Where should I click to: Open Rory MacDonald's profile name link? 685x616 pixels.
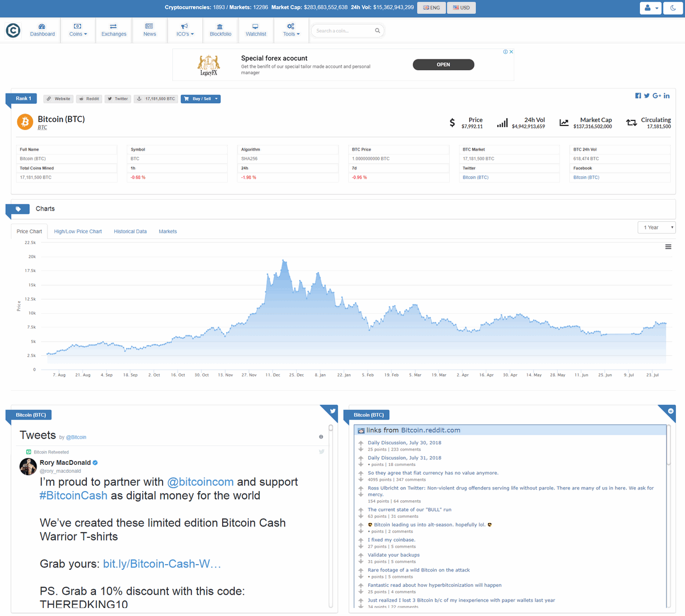(65, 463)
